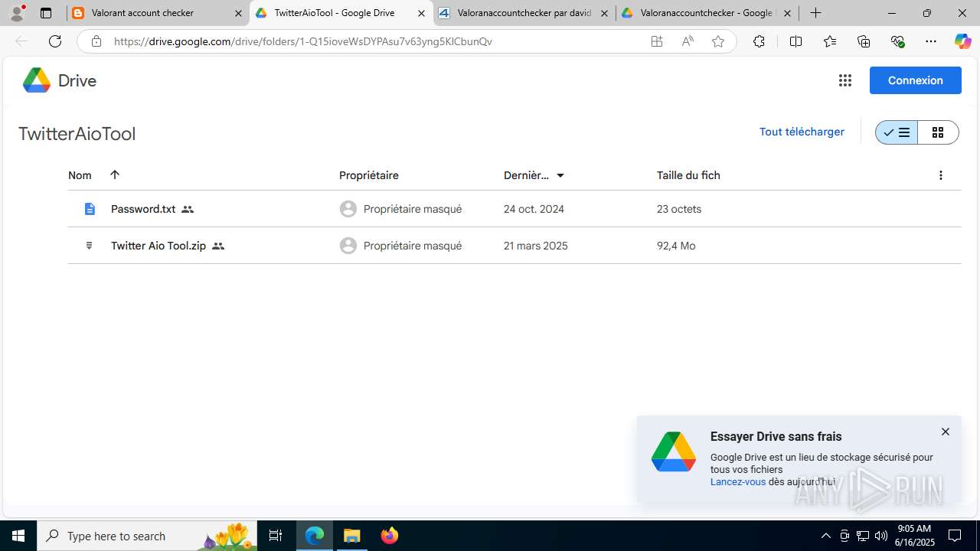Image resolution: width=980 pixels, height=551 pixels.
Task: Open the app available icon in address bar
Action: click(x=657, y=41)
